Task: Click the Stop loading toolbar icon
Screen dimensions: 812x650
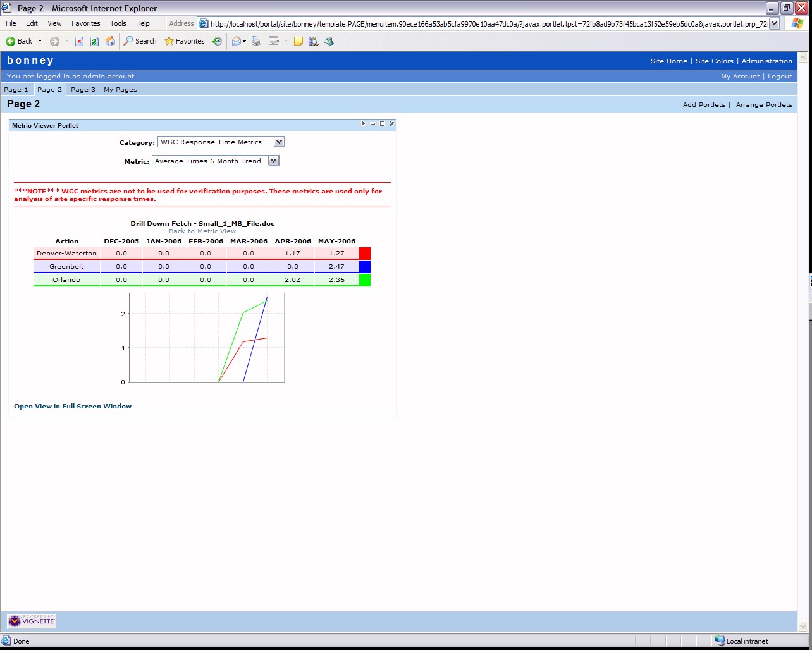Action: coord(79,41)
